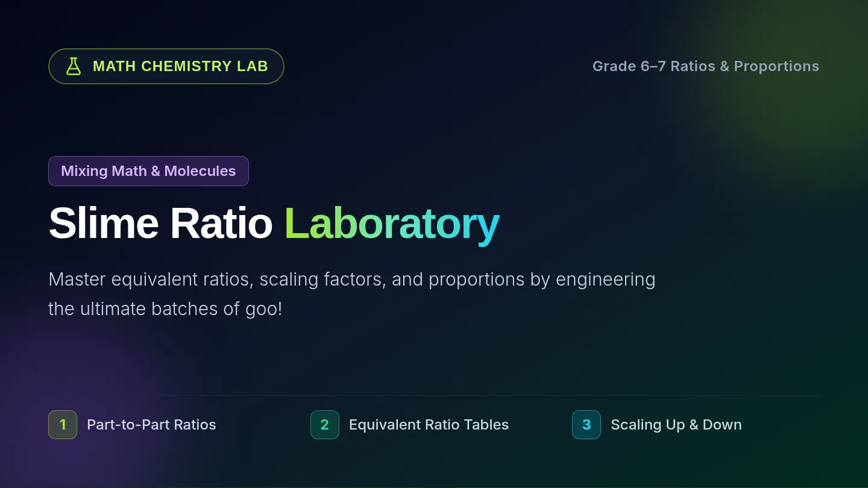Select the Mixing Math & Molecules tag
This screenshot has width=868, height=488.
148,171
